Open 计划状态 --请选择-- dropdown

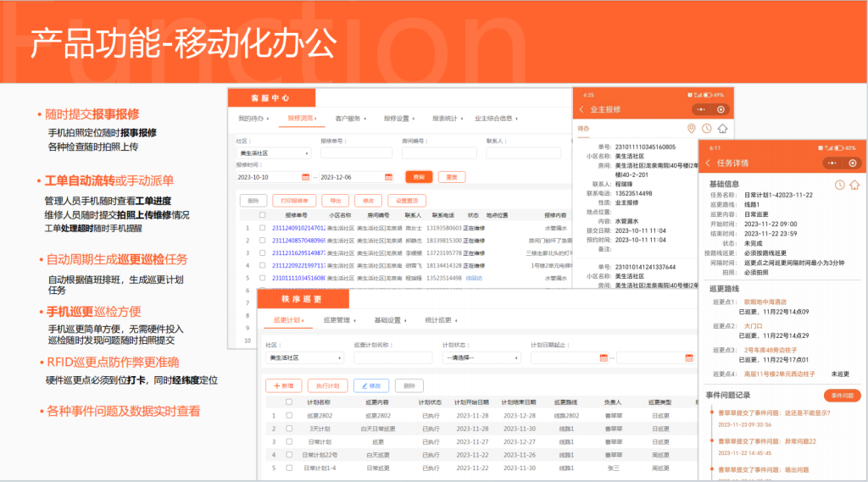481,358
